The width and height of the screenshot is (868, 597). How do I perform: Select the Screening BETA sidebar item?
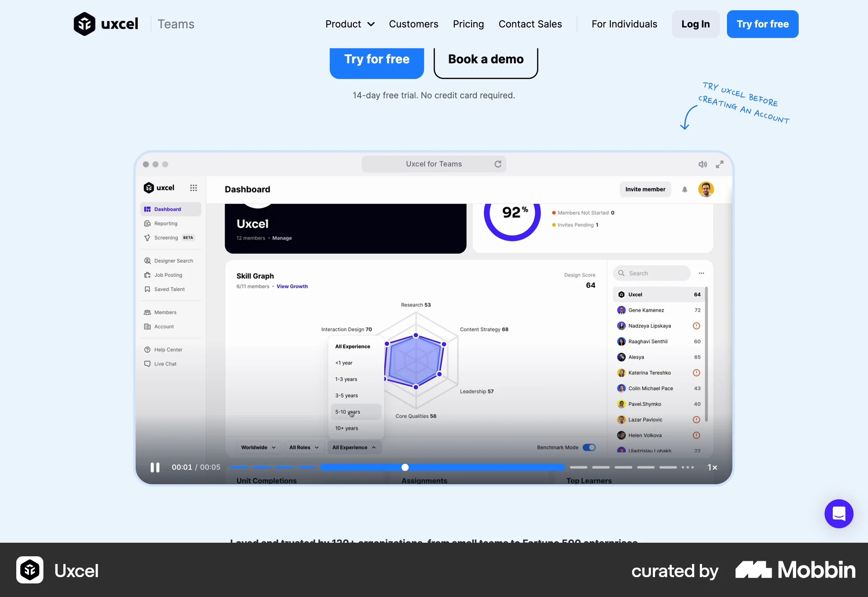point(166,237)
